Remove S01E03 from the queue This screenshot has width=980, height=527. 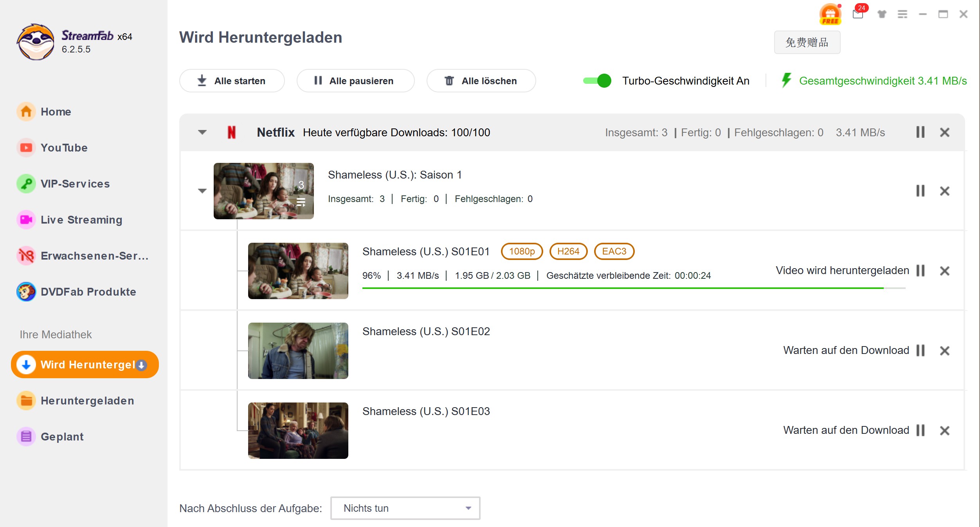pyautogui.click(x=945, y=430)
